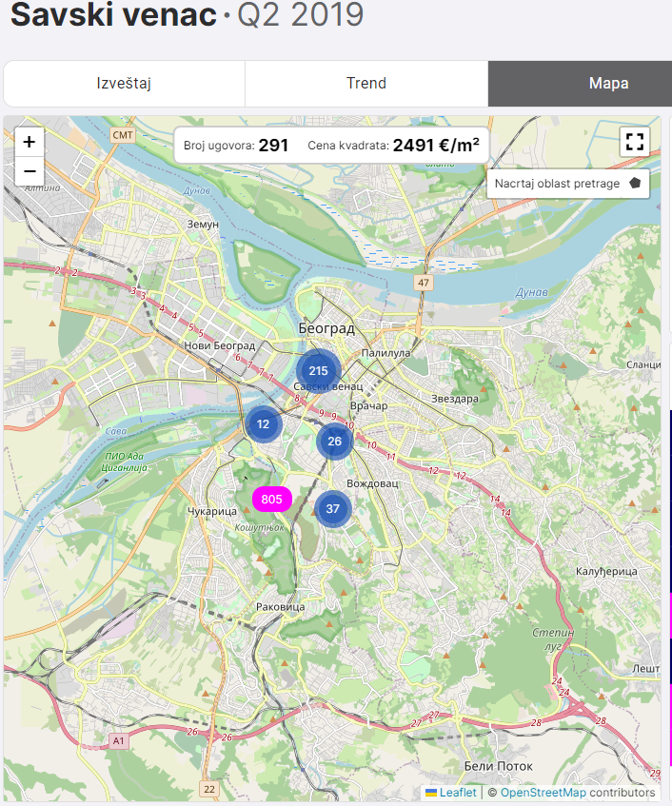This screenshot has width=672, height=806.
Task: Open the cluster marker labeled 26
Action: (334, 442)
